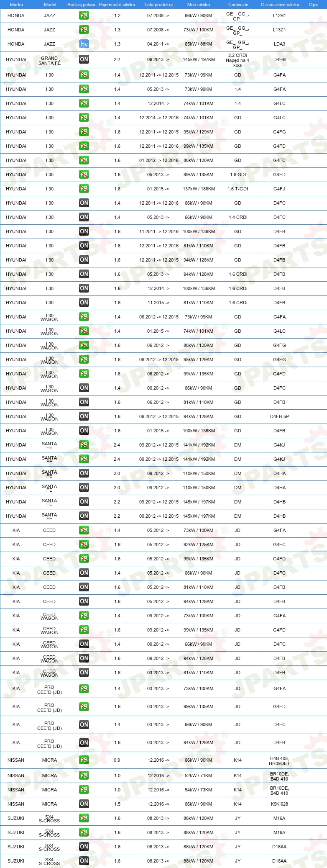Click petrol icon in Ceed Wagon G4FA row
This screenshot has height=868, width=327.
click(84, 616)
